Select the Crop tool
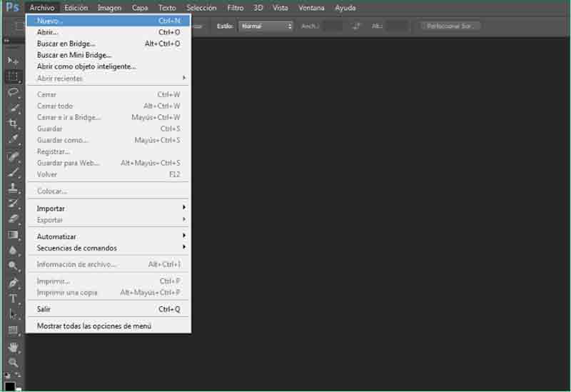This screenshot has height=392, width=571. pyautogui.click(x=13, y=124)
